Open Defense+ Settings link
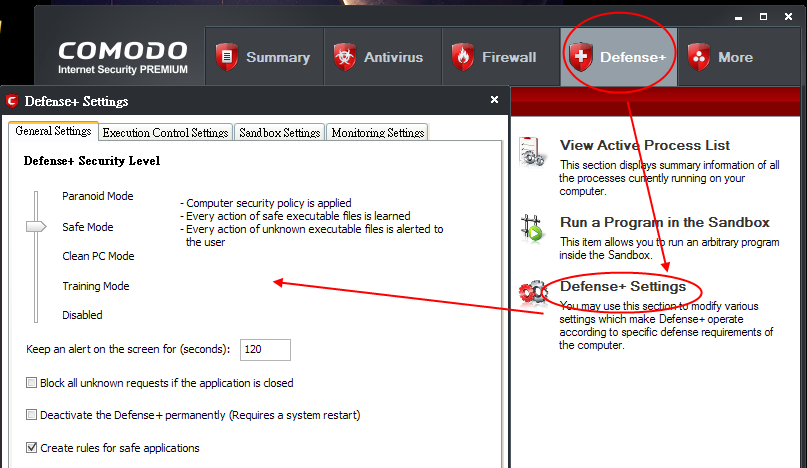 [623, 286]
